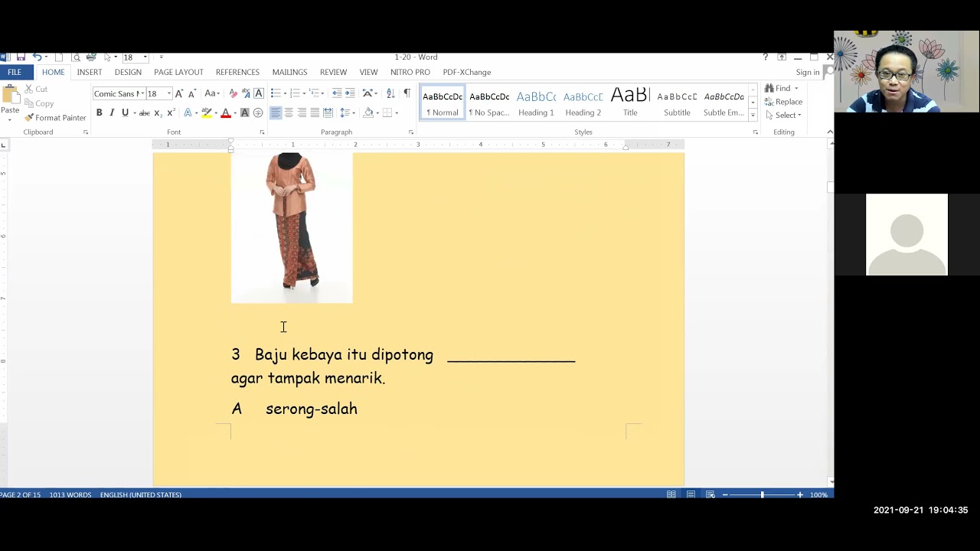Apply character shading to text

[245, 113]
